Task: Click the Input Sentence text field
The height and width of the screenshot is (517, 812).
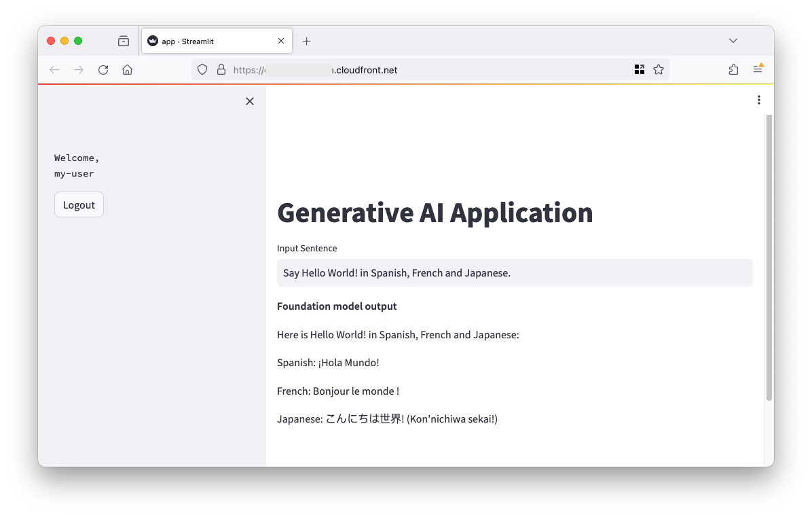Action: [x=514, y=272]
